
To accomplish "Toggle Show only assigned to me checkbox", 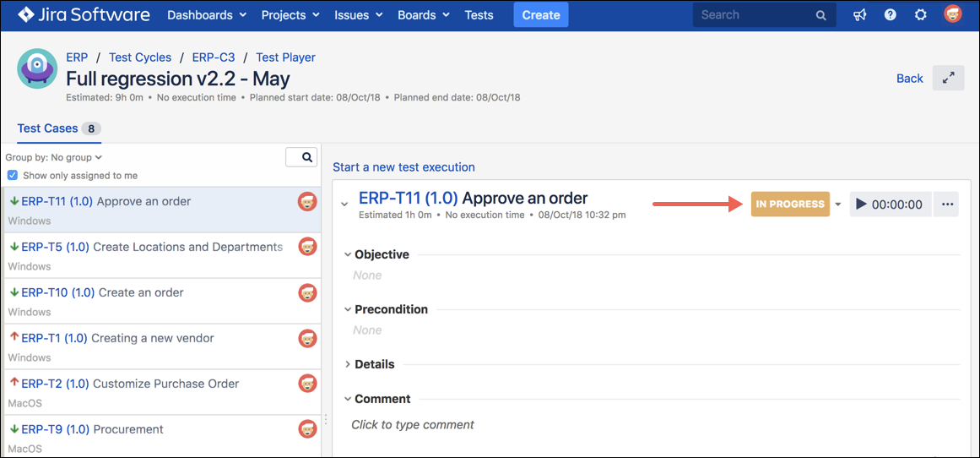I will coord(13,176).
